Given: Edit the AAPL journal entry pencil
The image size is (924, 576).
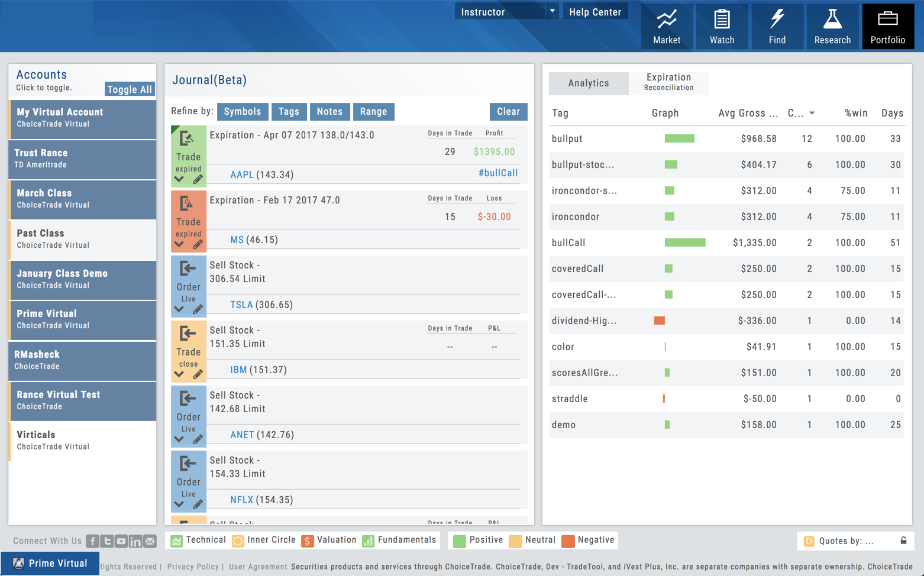Looking at the screenshot, I should (x=198, y=179).
